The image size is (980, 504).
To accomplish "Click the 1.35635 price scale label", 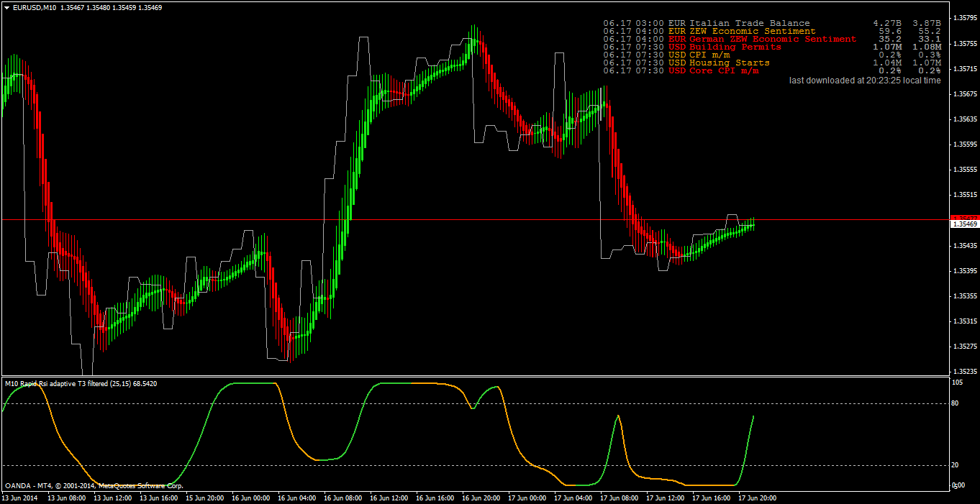I will pos(966,119).
